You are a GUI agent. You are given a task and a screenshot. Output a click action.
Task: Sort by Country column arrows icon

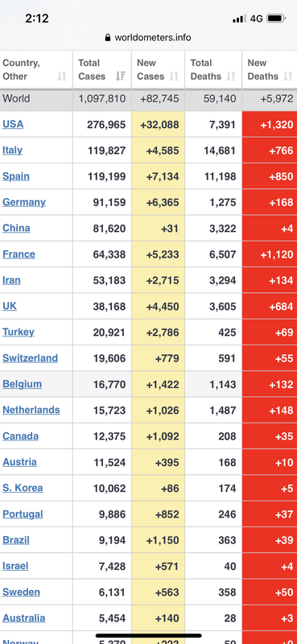(x=62, y=76)
